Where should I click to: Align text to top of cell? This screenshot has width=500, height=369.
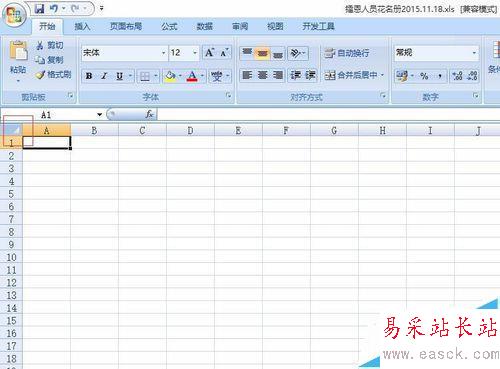(247, 53)
